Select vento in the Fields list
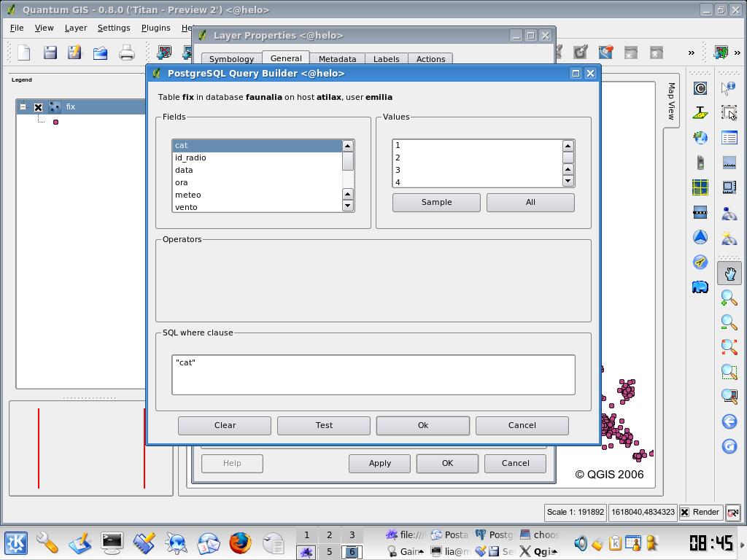 click(258, 206)
